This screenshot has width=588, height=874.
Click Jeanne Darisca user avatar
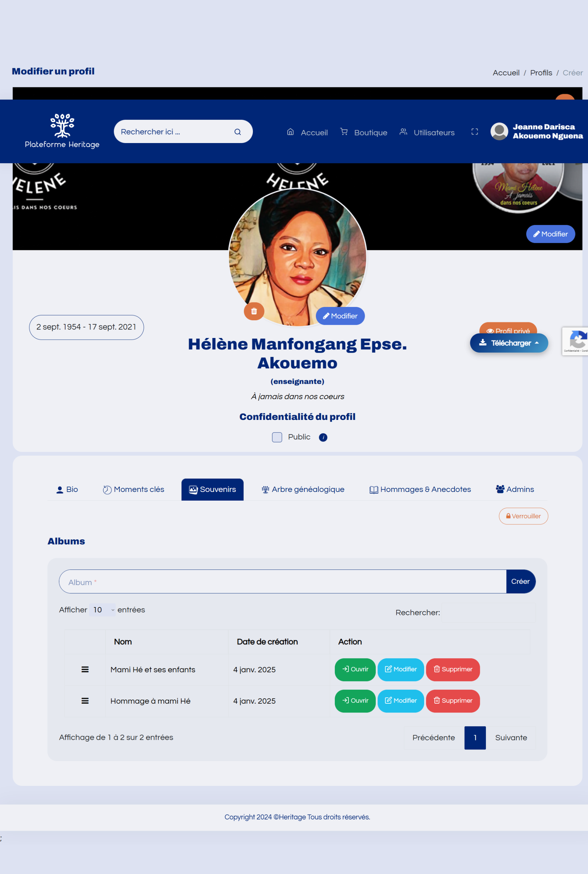499,131
